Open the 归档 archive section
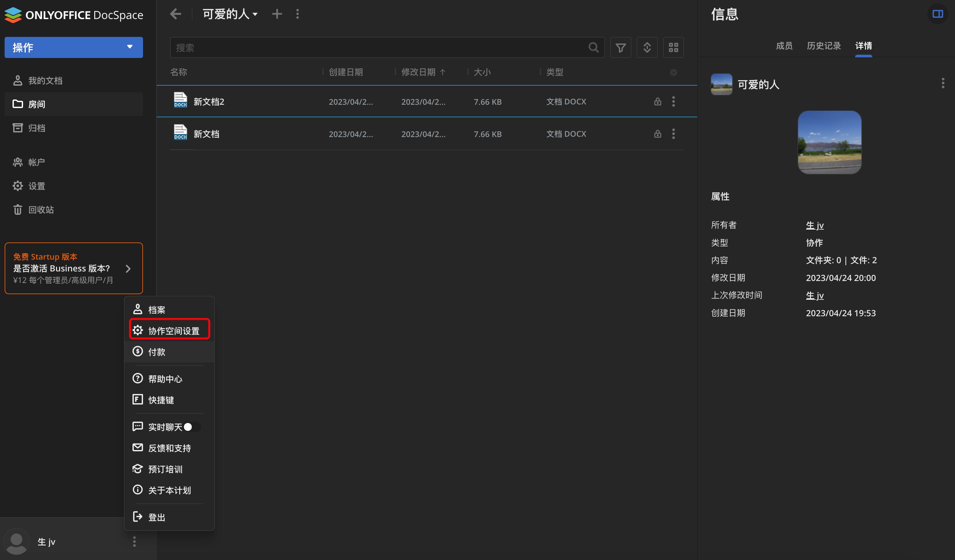Viewport: 955px width, 560px height. click(x=38, y=128)
